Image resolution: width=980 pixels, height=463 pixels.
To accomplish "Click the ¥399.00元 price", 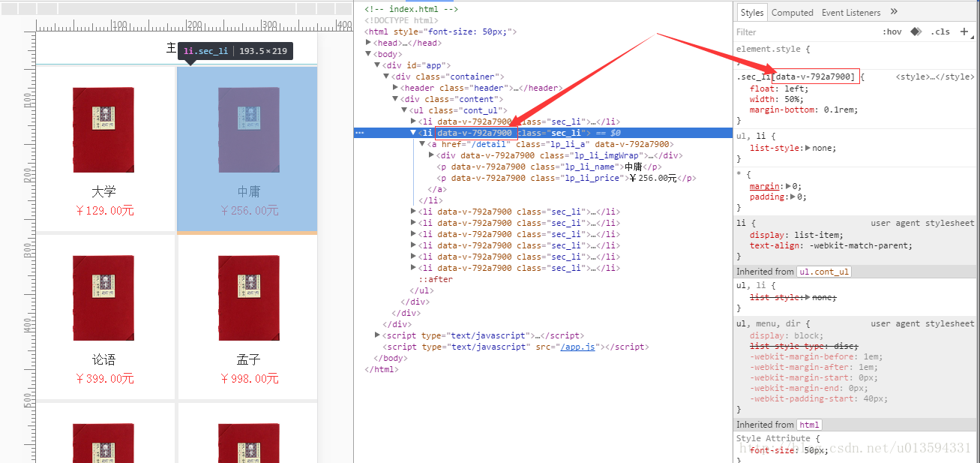I will 104,379.
